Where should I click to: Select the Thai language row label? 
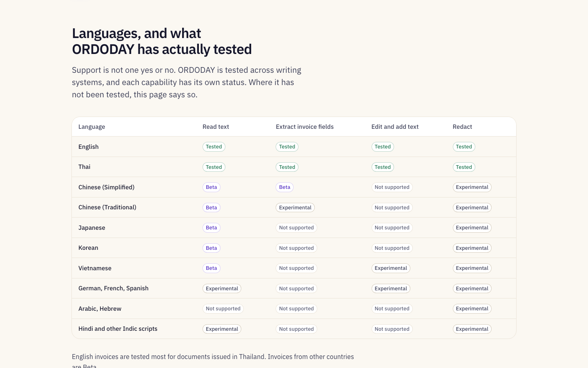tap(85, 167)
